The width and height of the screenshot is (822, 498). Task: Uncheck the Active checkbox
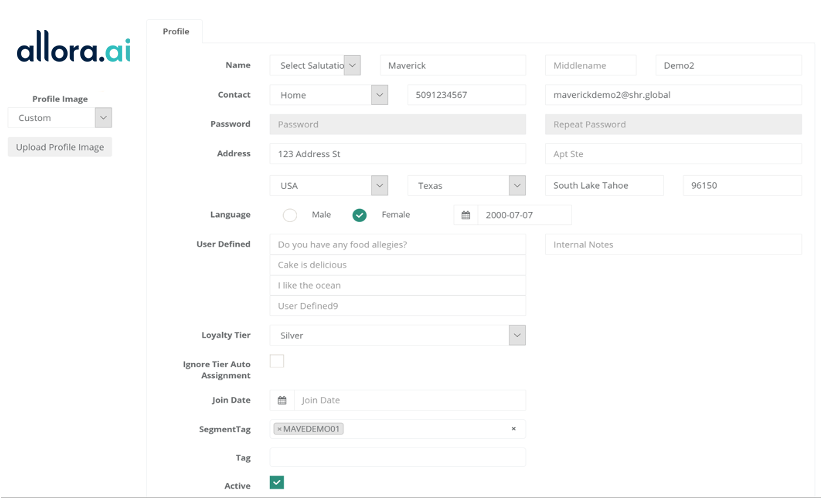pos(277,483)
